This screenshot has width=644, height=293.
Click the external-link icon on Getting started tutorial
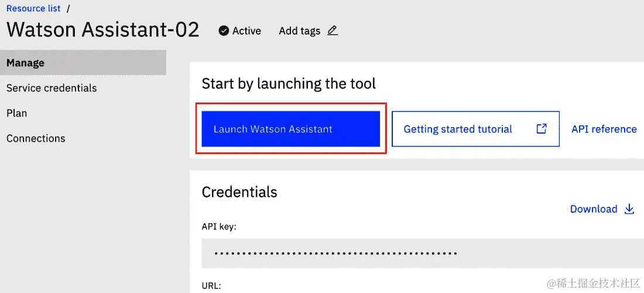click(542, 128)
